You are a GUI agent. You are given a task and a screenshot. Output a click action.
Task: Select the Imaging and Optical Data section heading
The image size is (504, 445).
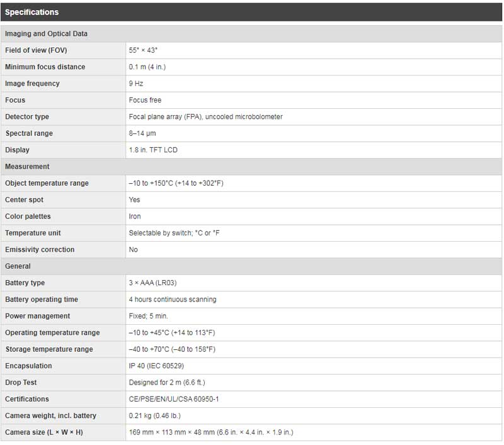point(46,34)
